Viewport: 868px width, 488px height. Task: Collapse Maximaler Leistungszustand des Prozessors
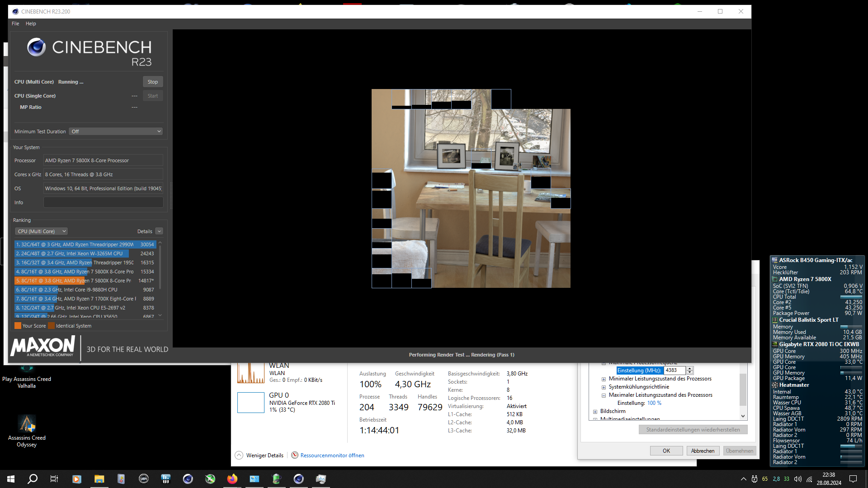click(x=604, y=395)
